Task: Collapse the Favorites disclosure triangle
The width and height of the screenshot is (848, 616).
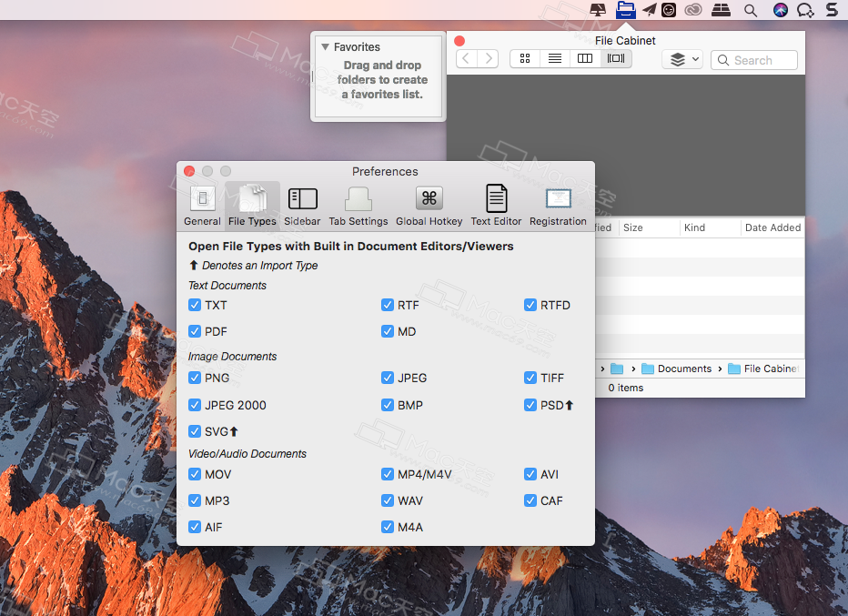Action: [x=325, y=47]
